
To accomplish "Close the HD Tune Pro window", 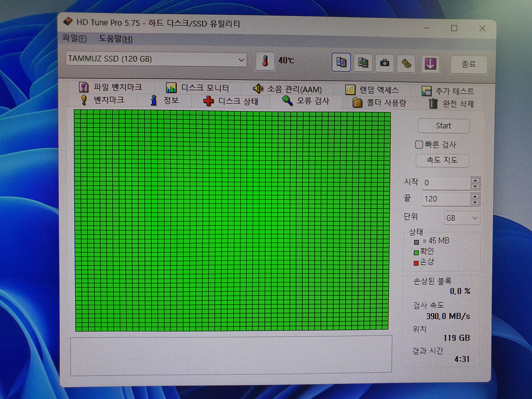I will coord(482,29).
